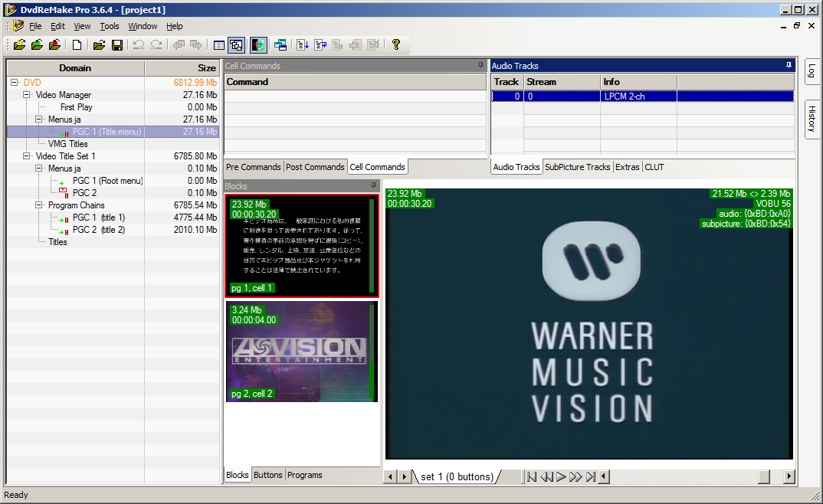Screen dimensions: 823x504
Task: Open the Log side panel
Action: click(812, 70)
